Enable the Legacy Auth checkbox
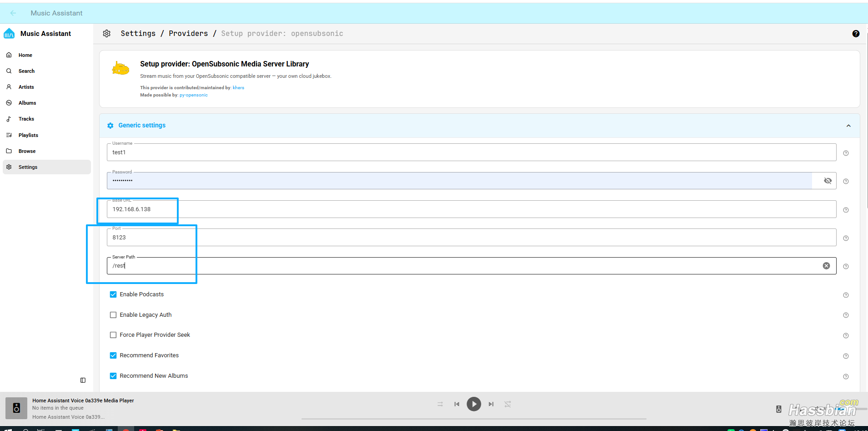Screen dimensions: 868x431 tap(113, 315)
